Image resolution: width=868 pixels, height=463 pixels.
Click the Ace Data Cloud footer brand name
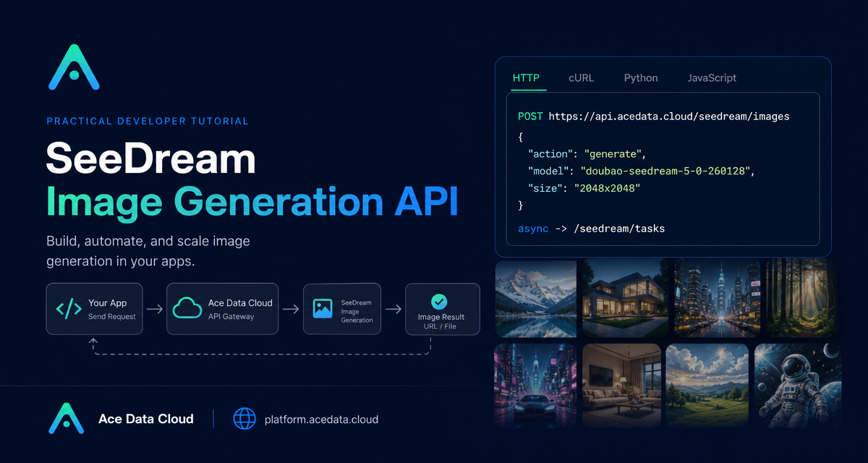146,419
